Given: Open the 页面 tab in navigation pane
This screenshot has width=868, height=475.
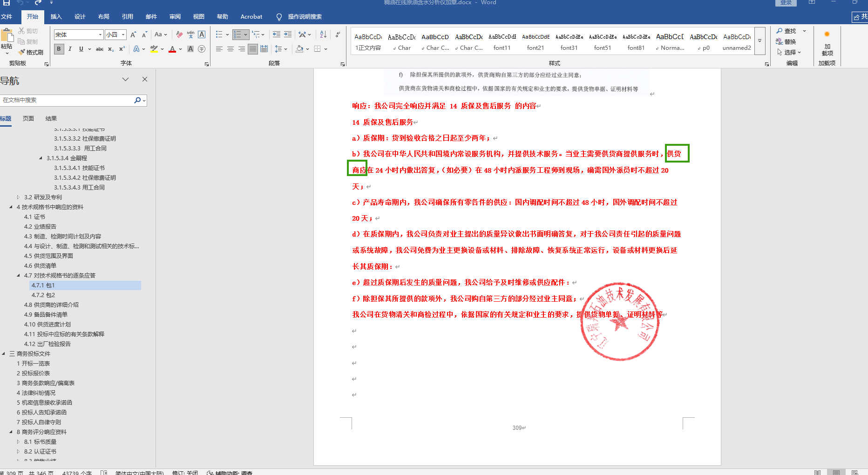Looking at the screenshot, I should pos(28,119).
